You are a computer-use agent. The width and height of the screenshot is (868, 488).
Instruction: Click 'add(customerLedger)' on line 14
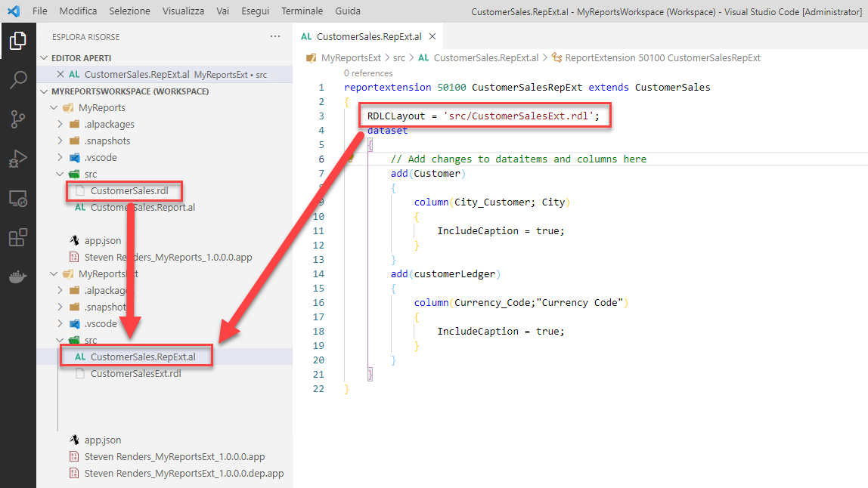445,274
